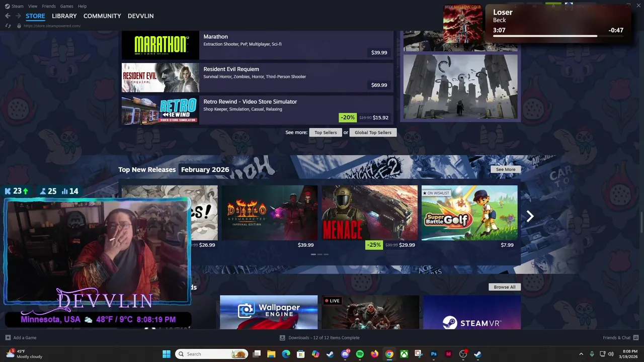The image size is (644, 362).
Task: Open the Xbox app from the taskbar
Action: (404, 354)
